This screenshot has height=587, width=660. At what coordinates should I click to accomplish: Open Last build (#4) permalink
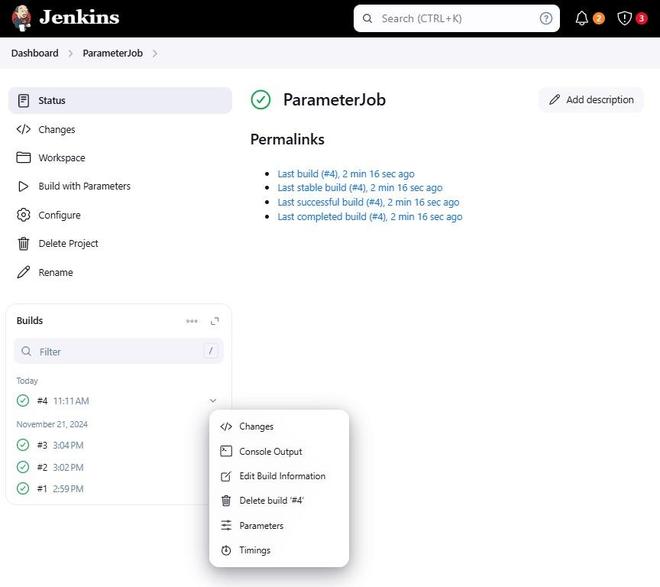tap(346, 174)
